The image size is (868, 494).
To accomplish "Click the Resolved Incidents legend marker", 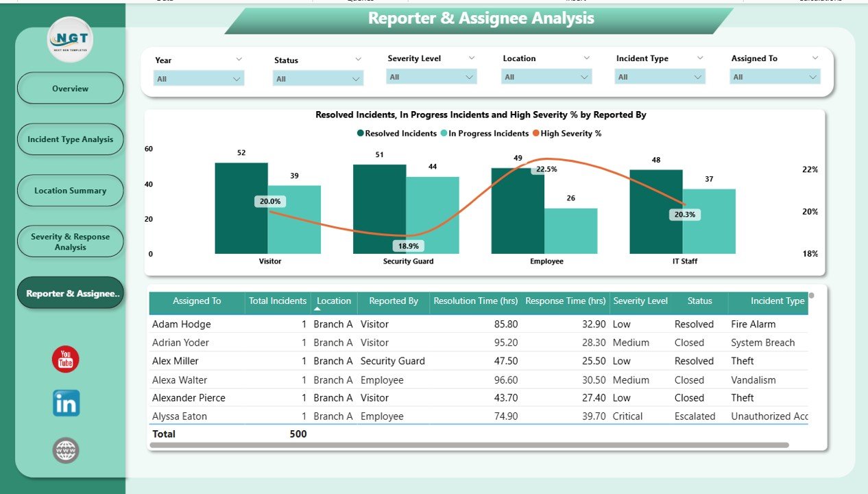I will pos(361,134).
